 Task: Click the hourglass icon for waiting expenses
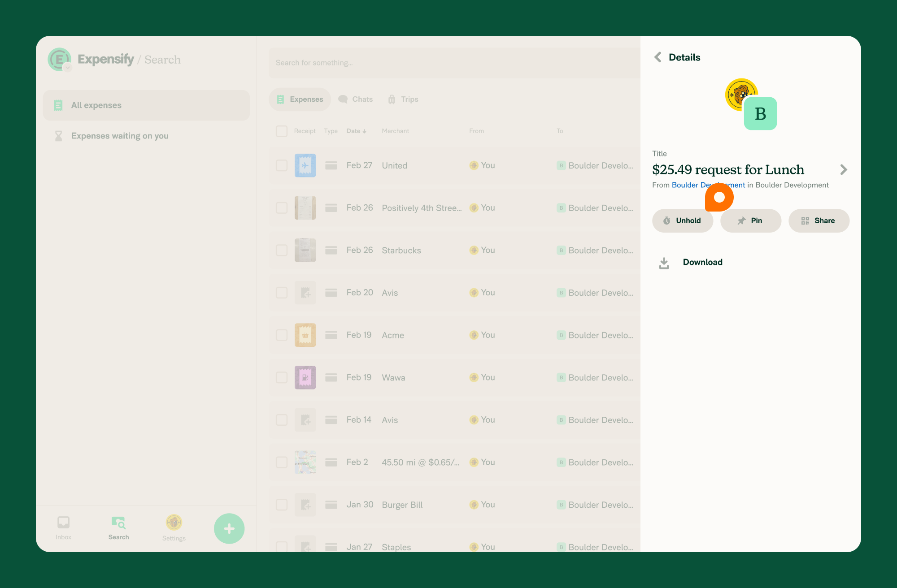[58, 136]
